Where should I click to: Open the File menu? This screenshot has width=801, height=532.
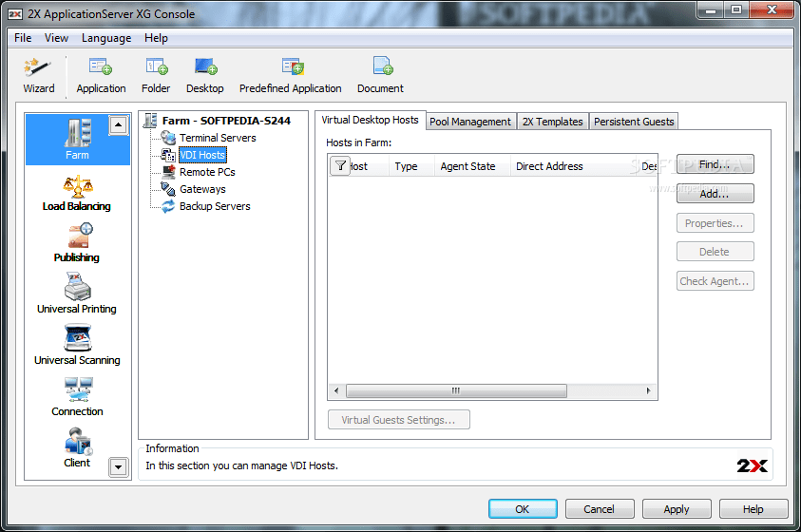(x=23, y=38)
